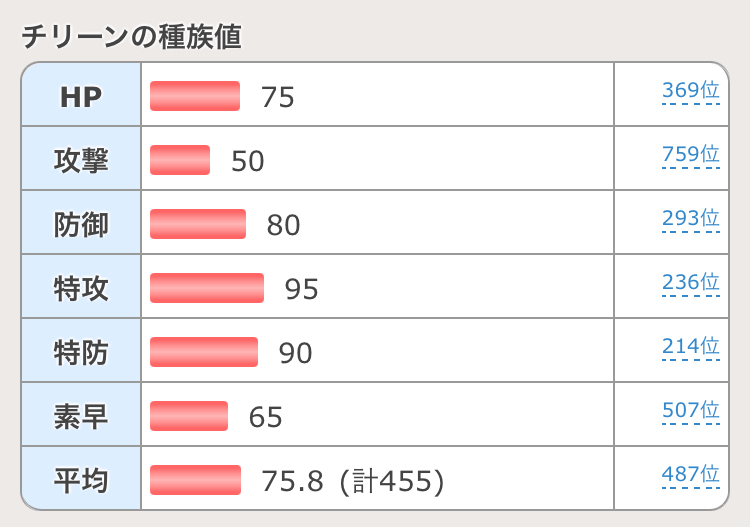Select the HP row header cell
This screenshot has height=527, width=750.
81,96
